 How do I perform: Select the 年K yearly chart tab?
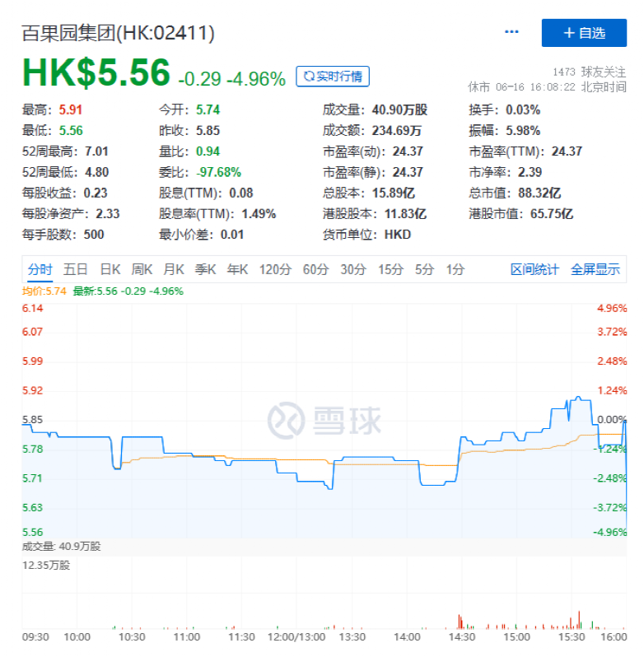click(x=237, y=269)
